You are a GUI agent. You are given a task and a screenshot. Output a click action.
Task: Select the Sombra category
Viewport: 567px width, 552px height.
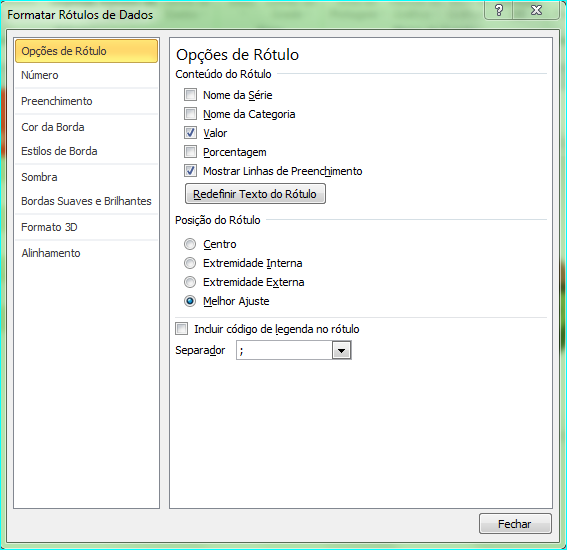86,177
